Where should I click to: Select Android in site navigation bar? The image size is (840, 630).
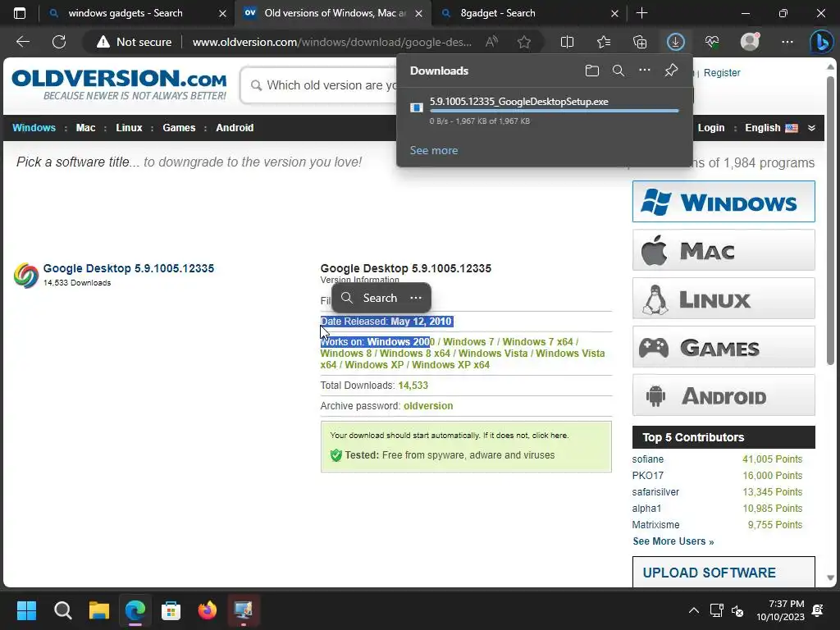click(235, 128)
